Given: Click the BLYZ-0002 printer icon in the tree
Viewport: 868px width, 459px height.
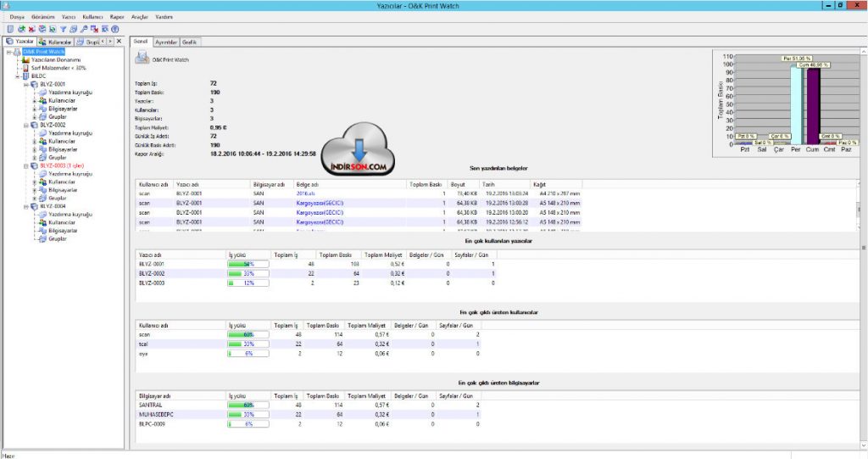Looking at the screenshot, I should tap(34, 125).
